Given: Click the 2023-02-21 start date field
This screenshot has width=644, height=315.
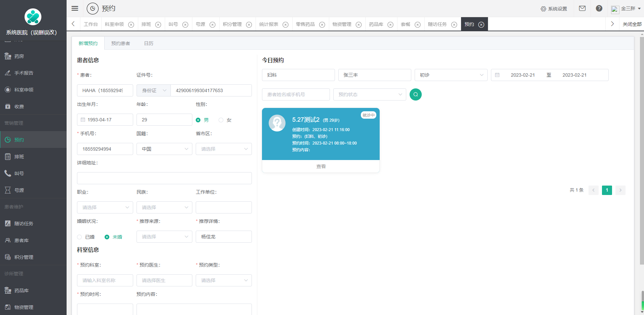Looking at the screenshot, I should 523,75.
